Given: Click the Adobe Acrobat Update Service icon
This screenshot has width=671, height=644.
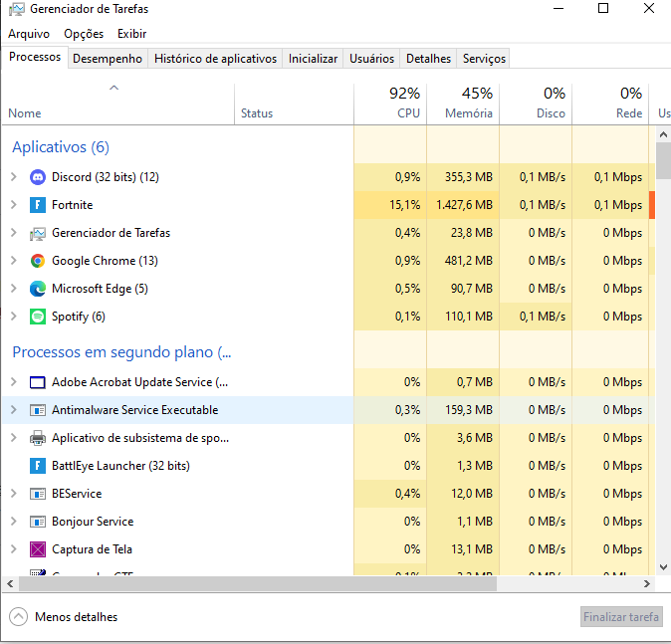Looking at the screenshot, I should pyautogui.click(x=38, y=382).
